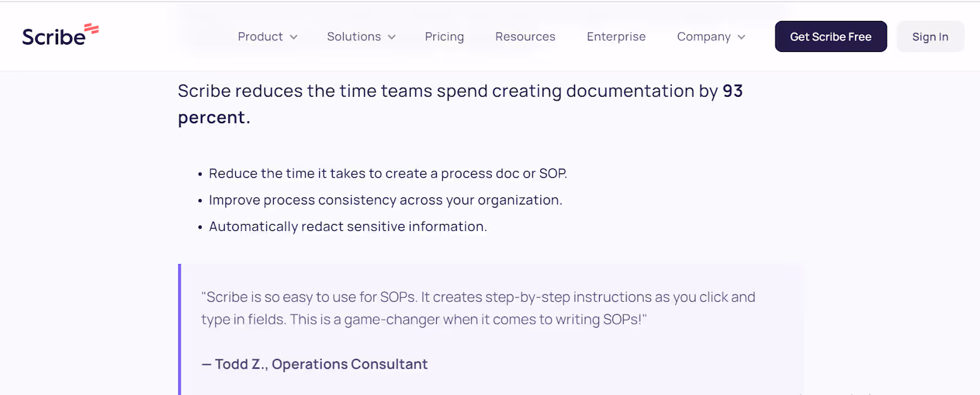Screen dimensions: 980x395
Task: Go to the Pricing page
Action: point(445,37)
